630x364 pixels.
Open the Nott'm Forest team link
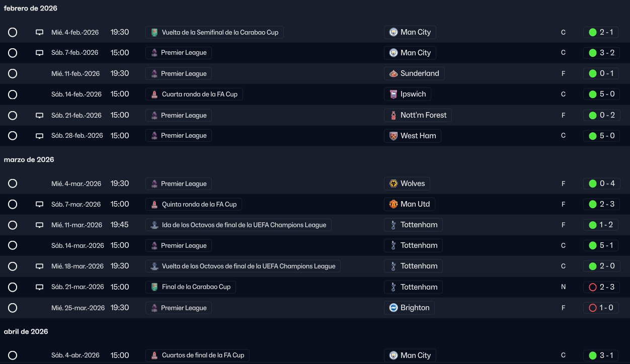pyautogui.click(x=423, y=115)
